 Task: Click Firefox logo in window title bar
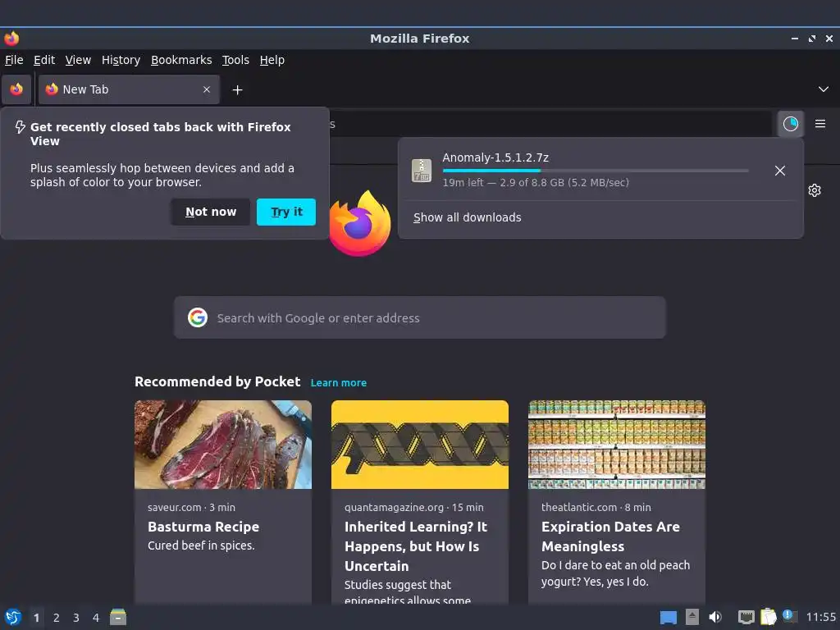point(11,39)
